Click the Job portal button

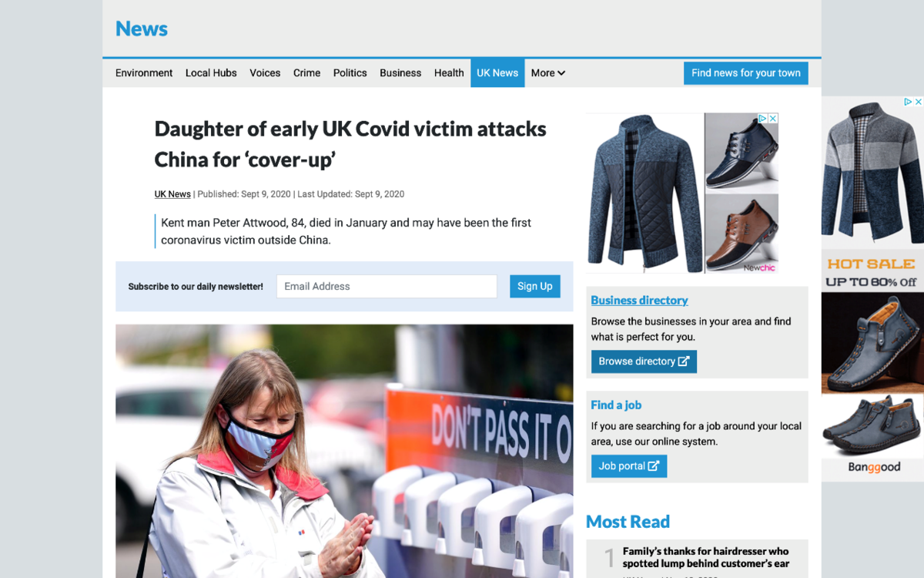(628, 466)
